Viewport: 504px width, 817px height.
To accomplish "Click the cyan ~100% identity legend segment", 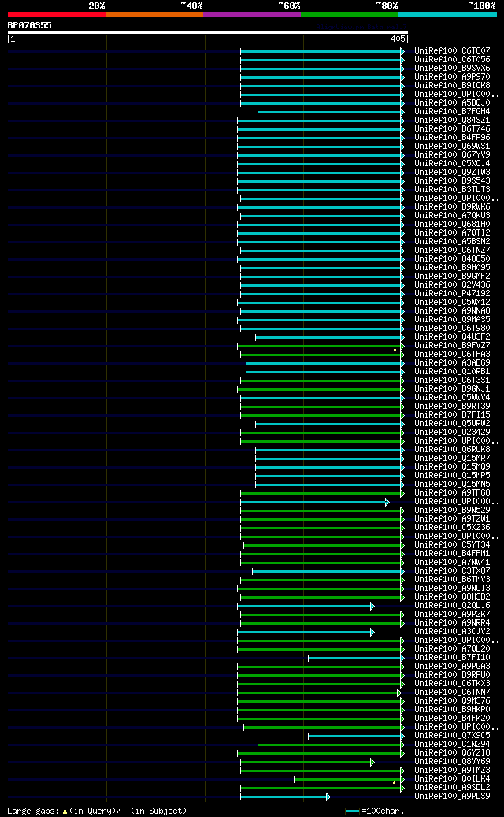I will tap(448, 14).
